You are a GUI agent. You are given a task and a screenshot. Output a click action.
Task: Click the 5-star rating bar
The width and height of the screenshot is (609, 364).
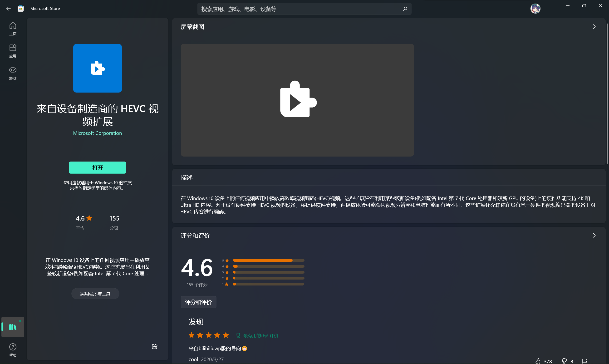click(269, 260)
